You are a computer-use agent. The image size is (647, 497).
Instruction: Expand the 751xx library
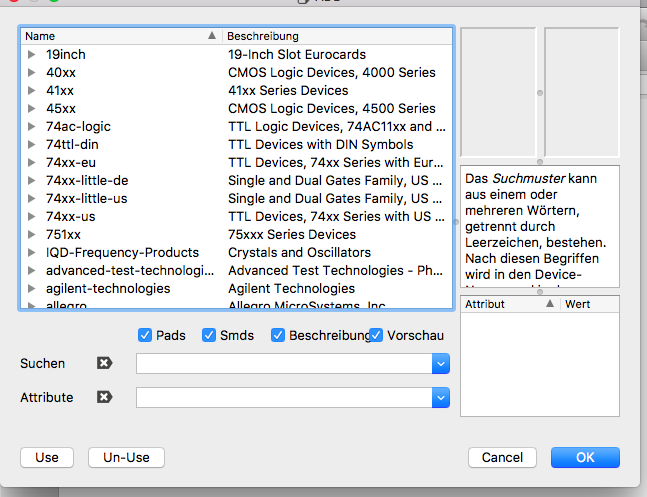tap(31, 234)
